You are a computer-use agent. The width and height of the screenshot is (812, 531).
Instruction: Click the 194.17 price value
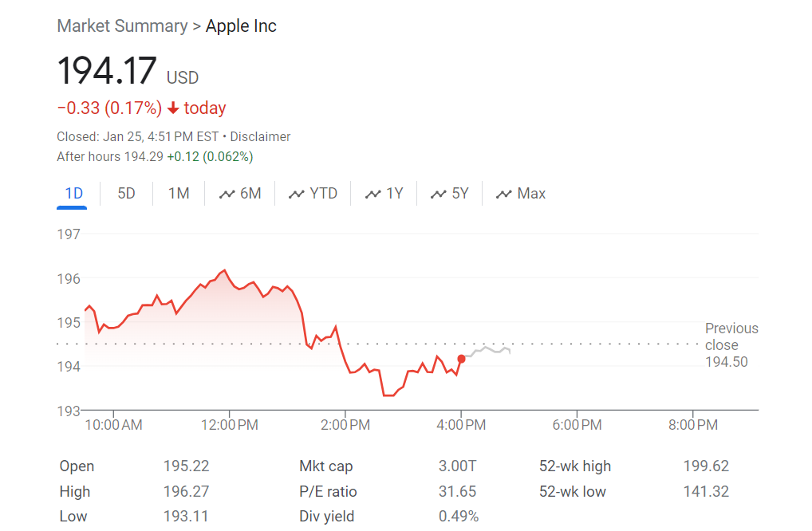click(x=107, y=71)
